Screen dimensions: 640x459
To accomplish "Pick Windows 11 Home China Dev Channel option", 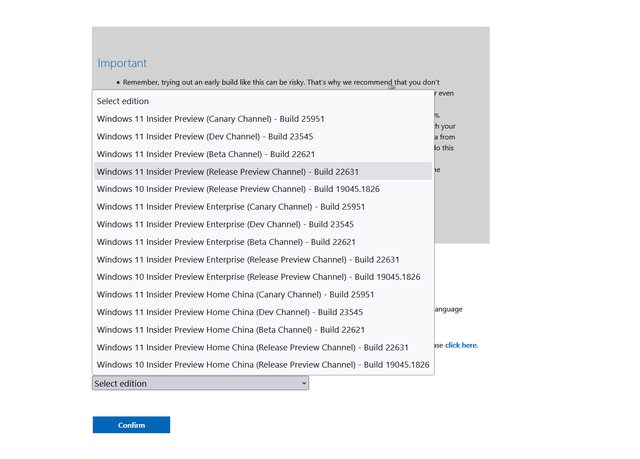I will click(x=229, y=312).
